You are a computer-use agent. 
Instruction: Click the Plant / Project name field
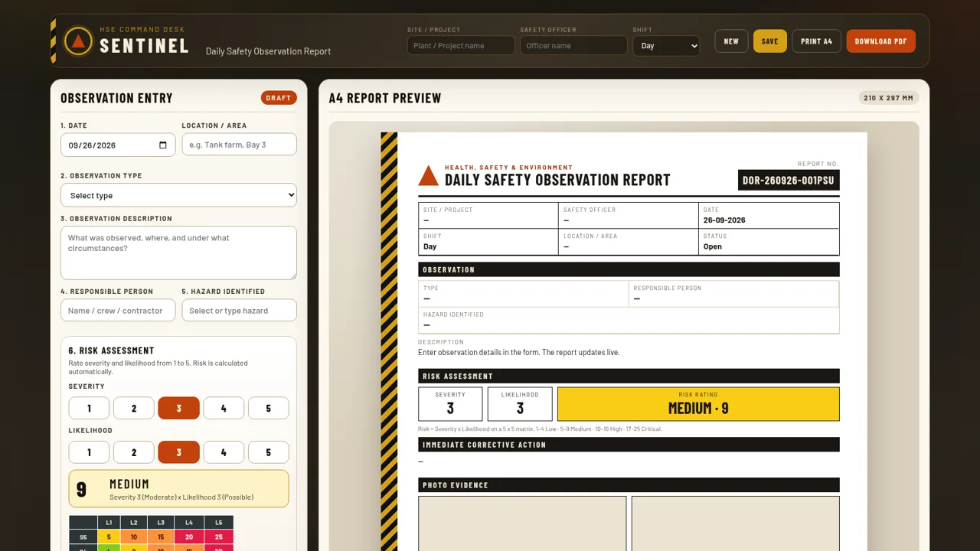click(461, 46)
